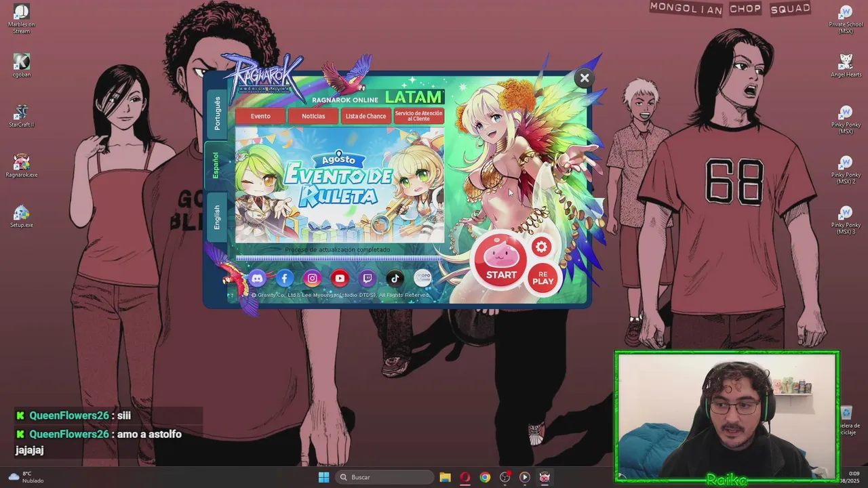868x488 pixels.
Task: Click the Buscar taskbar search box
Action: [x=384, y=477]
